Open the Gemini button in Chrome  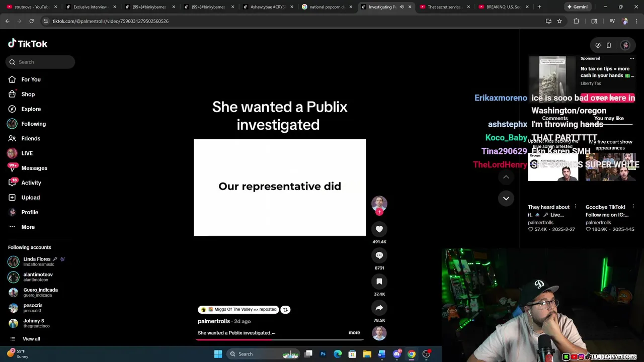click(577, 7)
